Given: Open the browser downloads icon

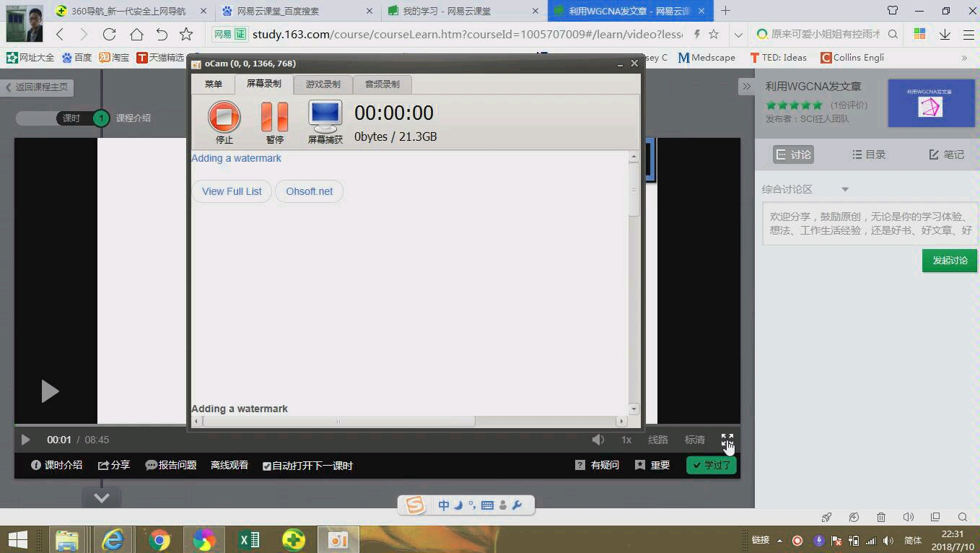Looking at the screenshot, I should tap(945, 34).
